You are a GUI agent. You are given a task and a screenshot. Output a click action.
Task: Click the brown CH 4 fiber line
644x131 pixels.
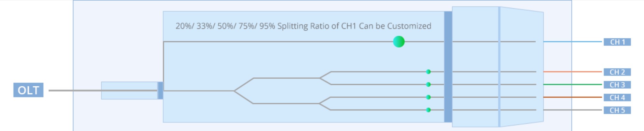tap(573, 97)
